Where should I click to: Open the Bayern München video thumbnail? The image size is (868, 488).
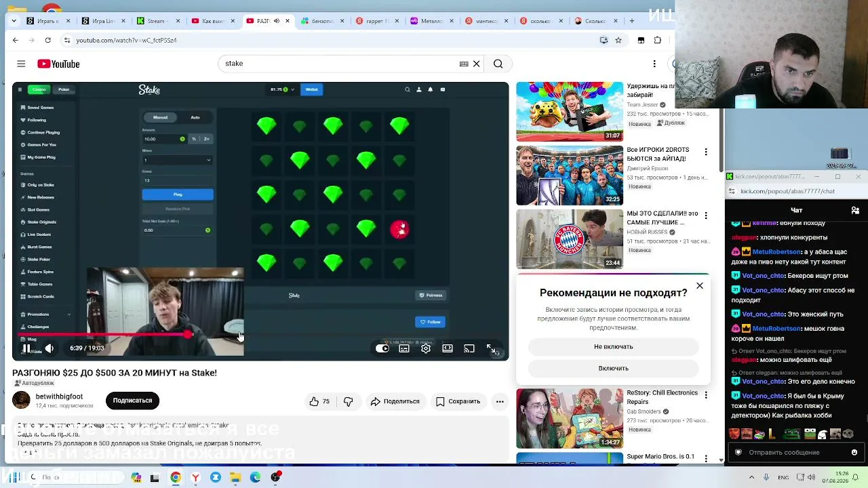click(570, 239)
